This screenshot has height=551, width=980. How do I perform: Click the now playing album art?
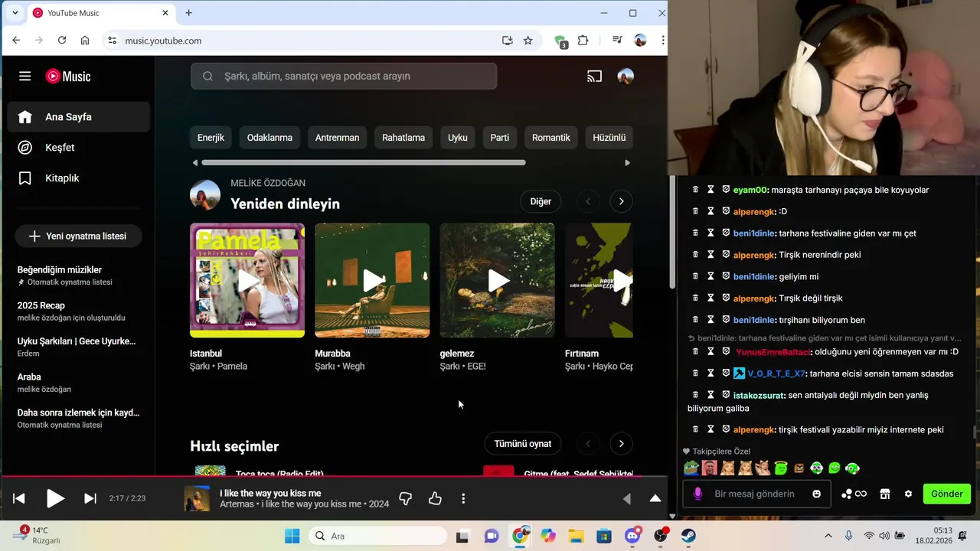tap(197, 498)
